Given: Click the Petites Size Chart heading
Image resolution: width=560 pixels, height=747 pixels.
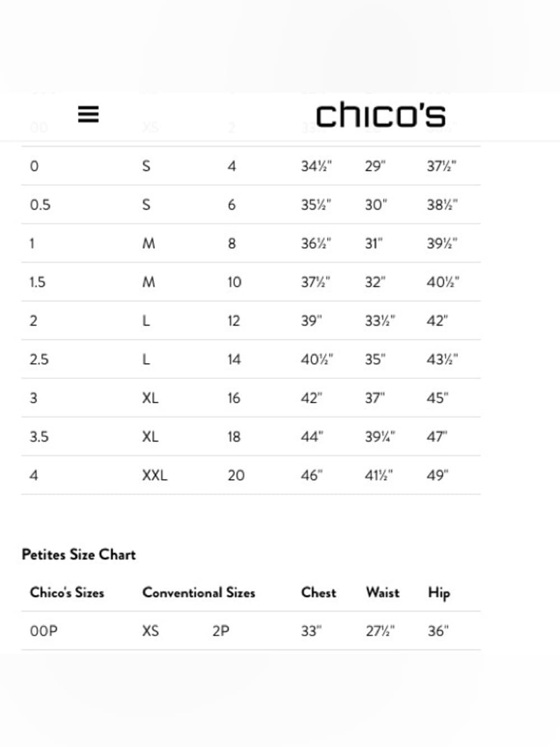Looking at the screenshot, I should click(x=79, y=555).
